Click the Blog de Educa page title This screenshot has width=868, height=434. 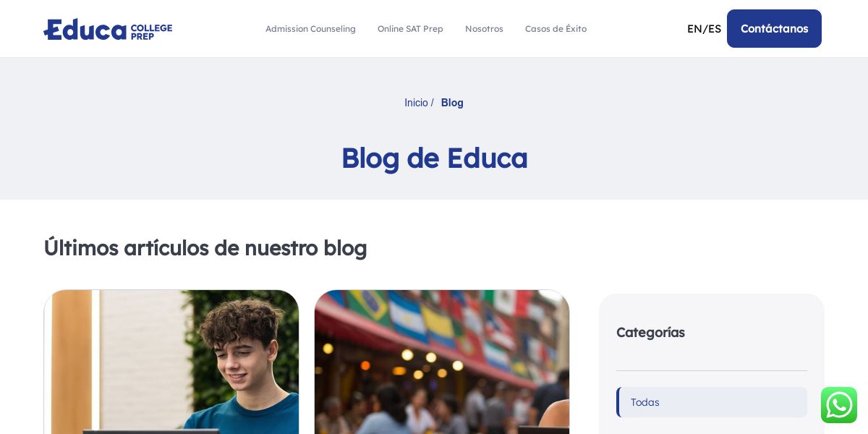434,158
